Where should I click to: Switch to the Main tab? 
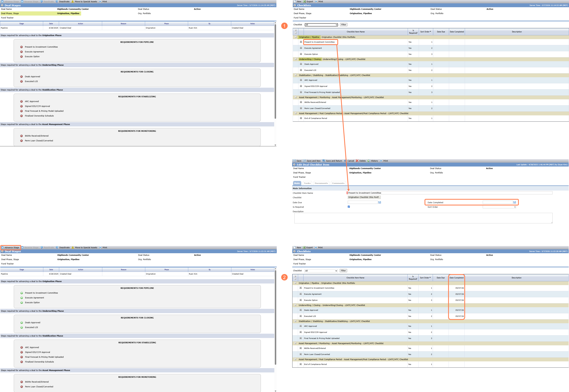click(297, 183)
